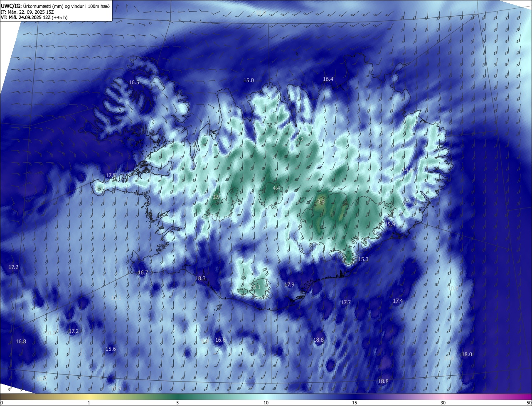The height and width of the screenshot is (406, 532).
Task: Click the 4.4 value in central Iceland
Action: pos(276,188)
